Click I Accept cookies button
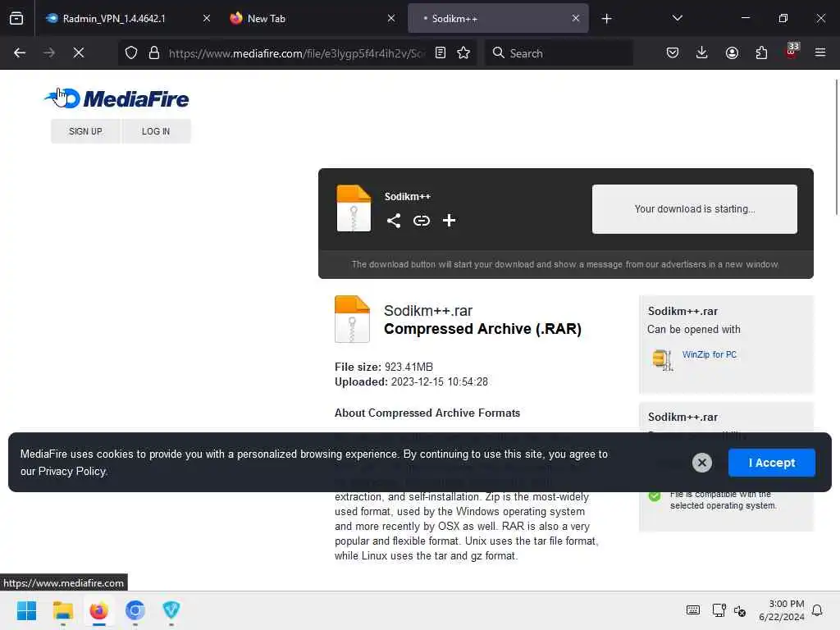 pos(771,463)
